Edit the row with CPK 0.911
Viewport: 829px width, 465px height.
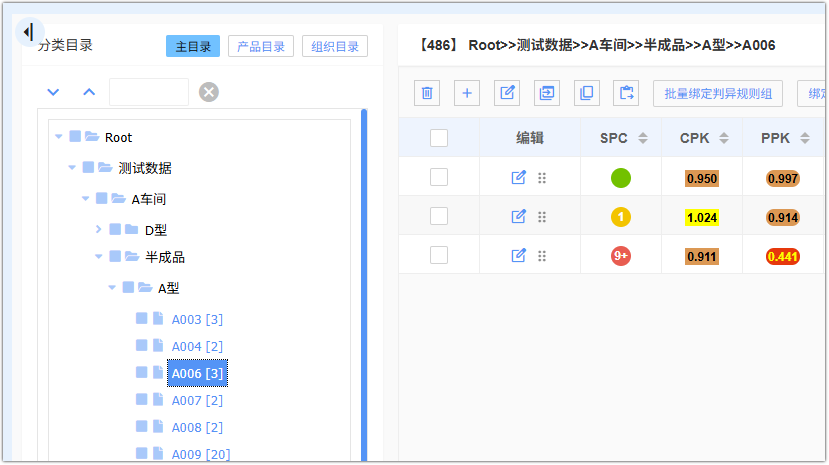click(519, 256)
